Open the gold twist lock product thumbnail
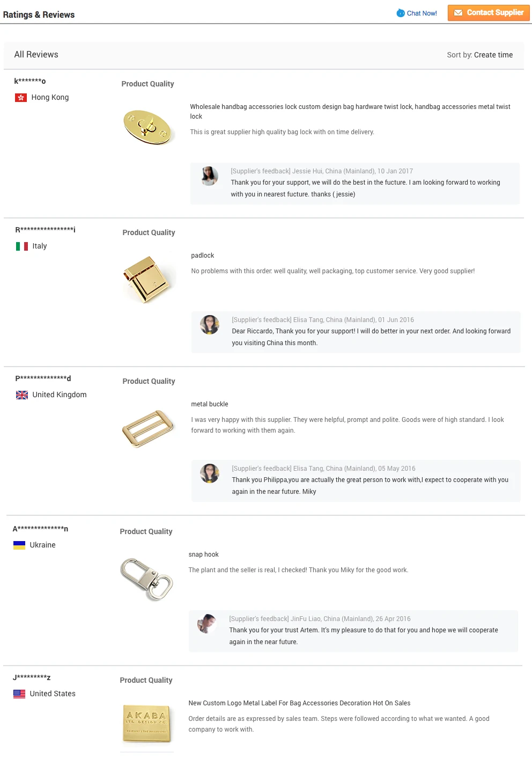Image resolution: width=532 pixels, height=759 pixels. pyautogui.click(x=148, y=127)
